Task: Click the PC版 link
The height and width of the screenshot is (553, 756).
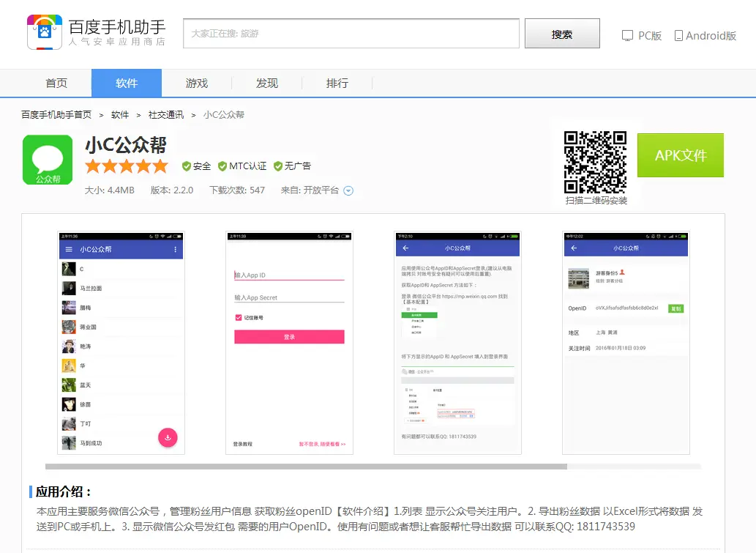Action: tap(649, 36)
